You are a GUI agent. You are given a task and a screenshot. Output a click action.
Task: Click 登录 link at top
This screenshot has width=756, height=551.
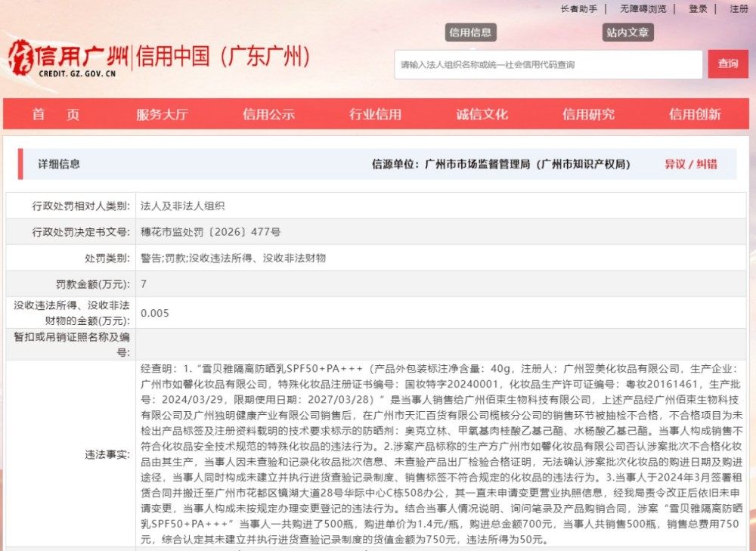(x=698, y=8)
